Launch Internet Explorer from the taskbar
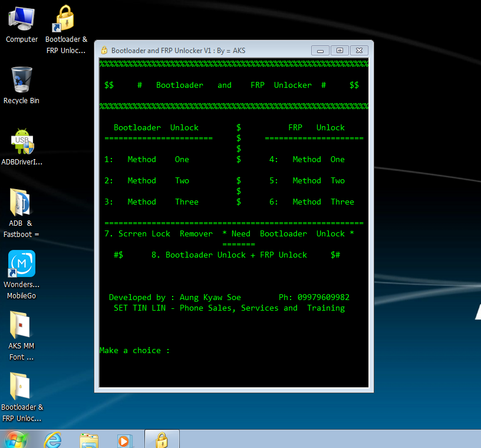 tap(52, 440)
